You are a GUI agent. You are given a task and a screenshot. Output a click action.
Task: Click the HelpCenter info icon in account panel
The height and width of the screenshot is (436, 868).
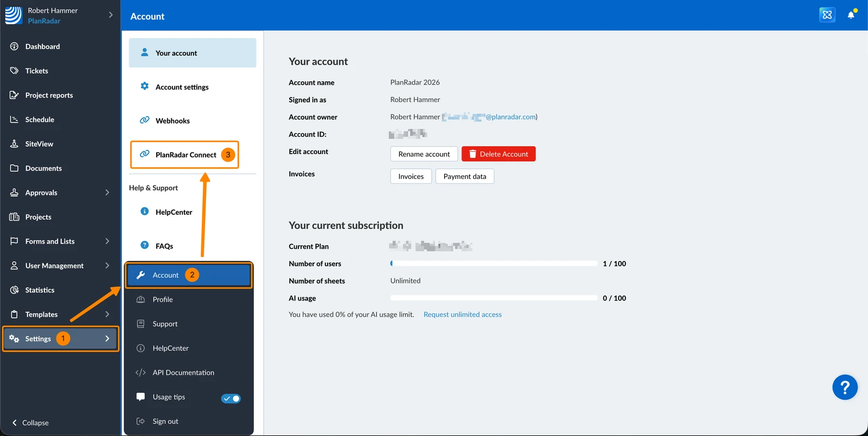144,211
